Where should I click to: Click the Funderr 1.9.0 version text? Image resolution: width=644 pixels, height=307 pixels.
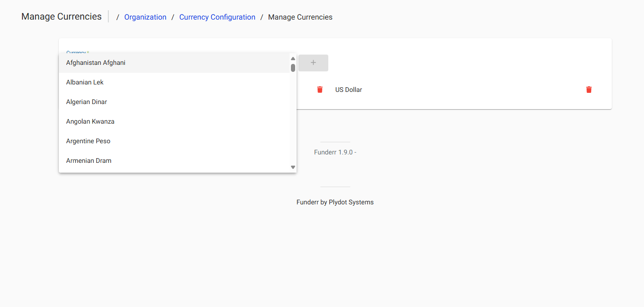pyautogui.click(x=335, y=152)
